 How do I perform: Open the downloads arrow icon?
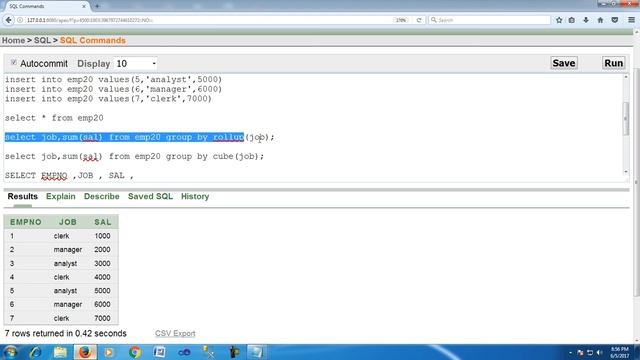point(586,20)
